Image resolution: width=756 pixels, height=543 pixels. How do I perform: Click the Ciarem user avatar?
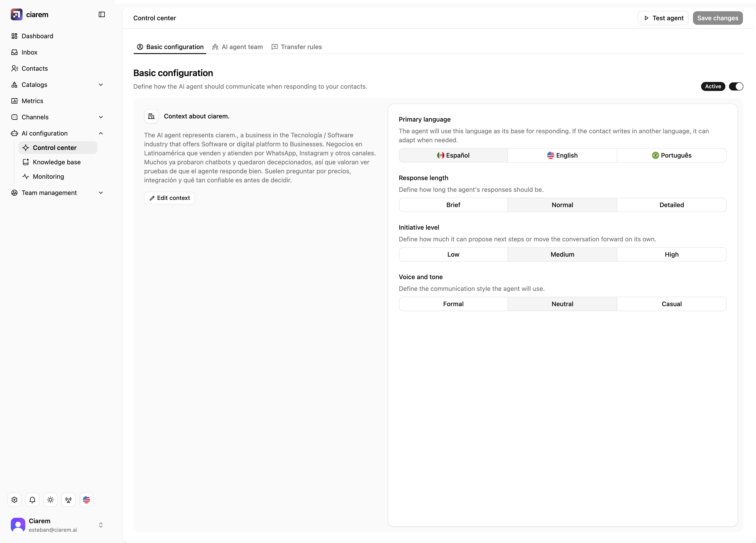tap(18, 525)
